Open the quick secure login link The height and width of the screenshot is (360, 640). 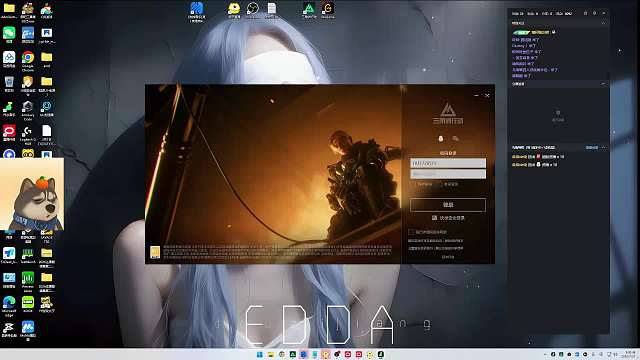point(448,218)
